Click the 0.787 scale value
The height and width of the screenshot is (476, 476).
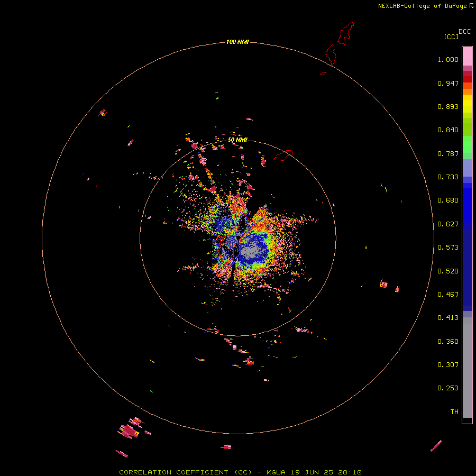[448, 153]
